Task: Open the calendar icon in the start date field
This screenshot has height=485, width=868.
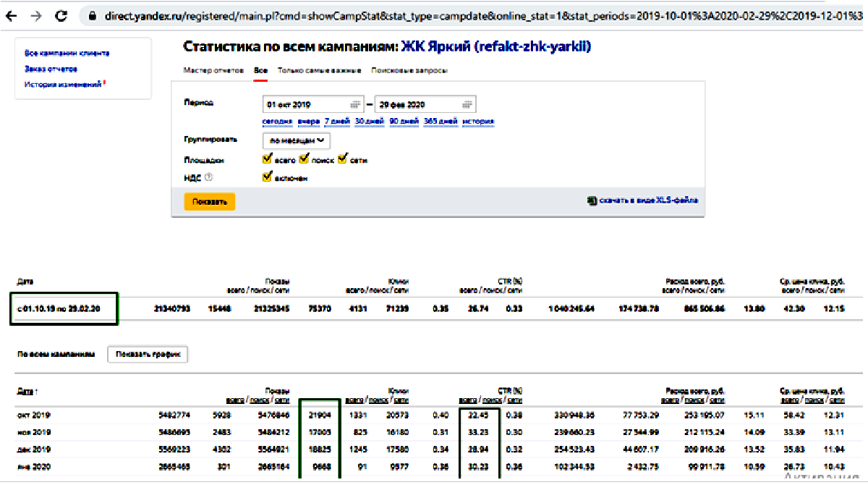Action: [x=355, y=104]
